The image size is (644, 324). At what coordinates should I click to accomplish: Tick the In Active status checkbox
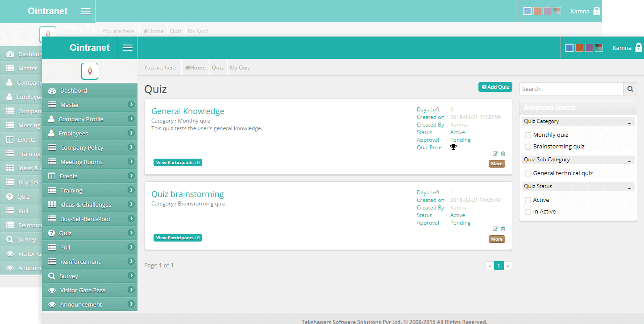click(528, 212)
